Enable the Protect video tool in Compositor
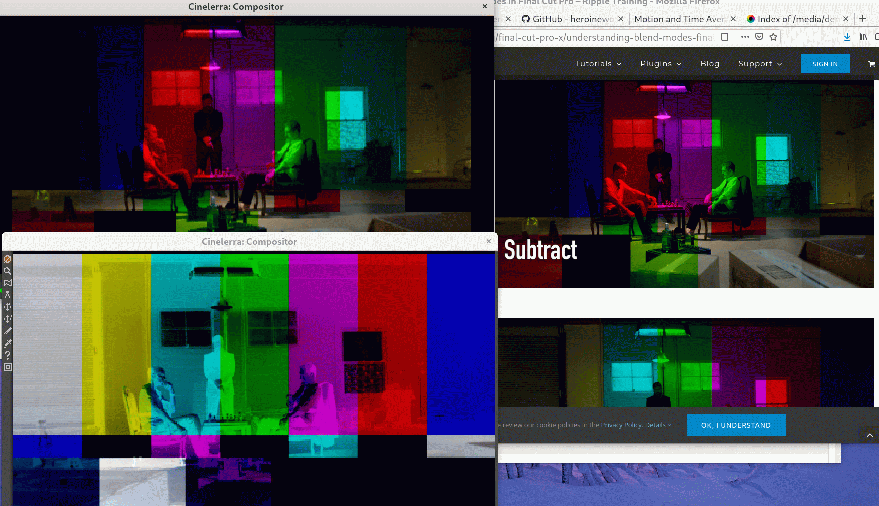This screenshot has height=506, width=879. coord(8,259)
